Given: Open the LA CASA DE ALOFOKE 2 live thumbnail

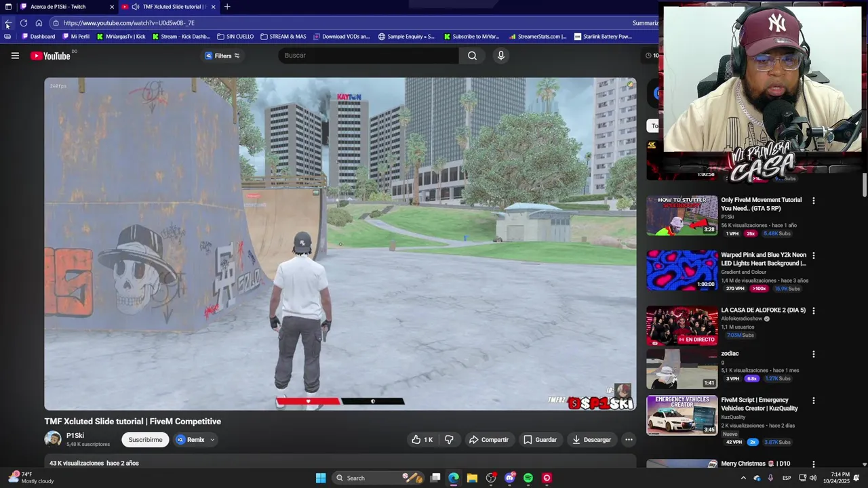Looking at the screenshot, I should click(682, 325).
